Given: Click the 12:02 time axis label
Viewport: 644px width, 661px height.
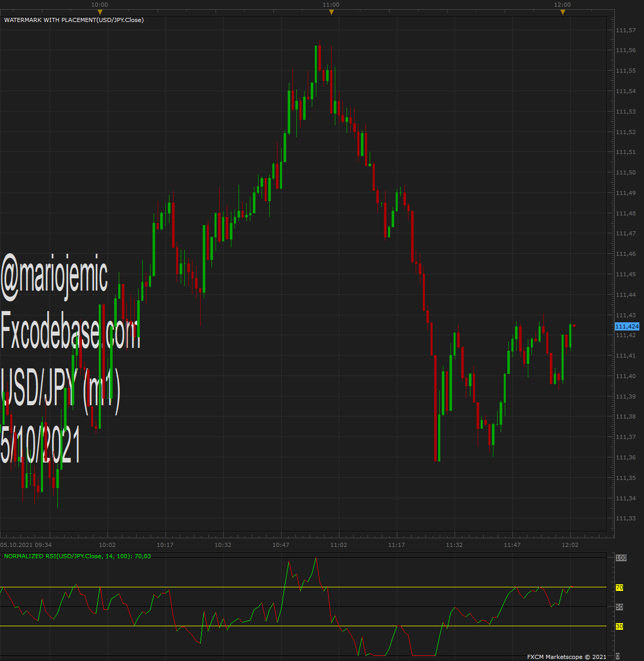Looking at the screenshot, I should pos(570,545).
